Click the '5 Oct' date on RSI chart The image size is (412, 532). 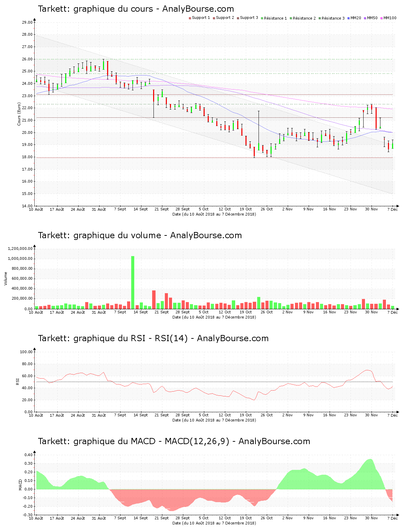click(204, 415)
